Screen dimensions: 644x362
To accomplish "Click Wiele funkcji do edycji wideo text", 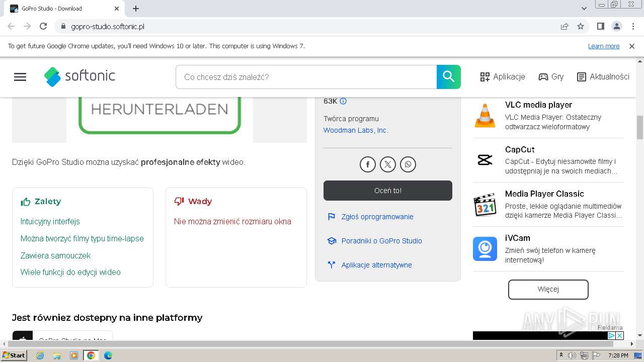I will tap(70, 273).
